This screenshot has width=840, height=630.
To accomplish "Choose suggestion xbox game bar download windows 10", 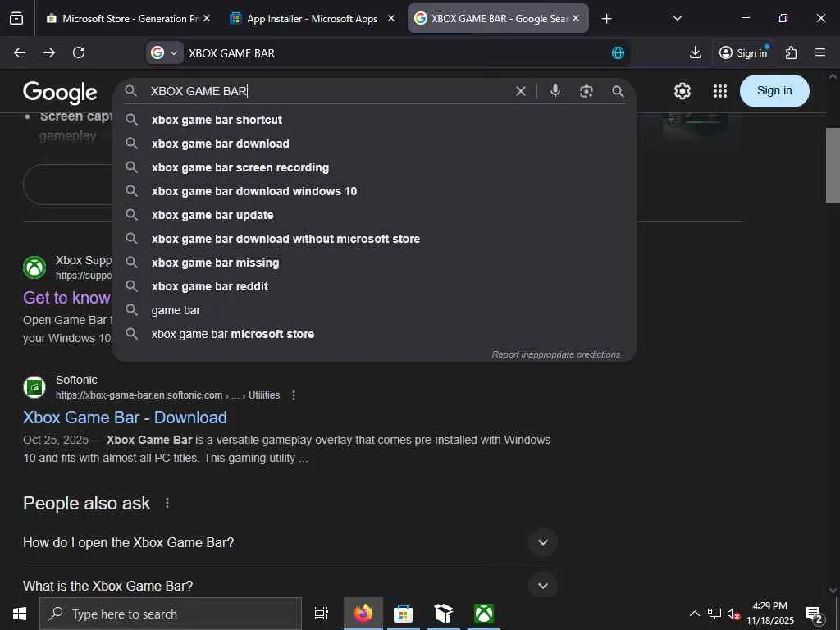I will [374, 191].
